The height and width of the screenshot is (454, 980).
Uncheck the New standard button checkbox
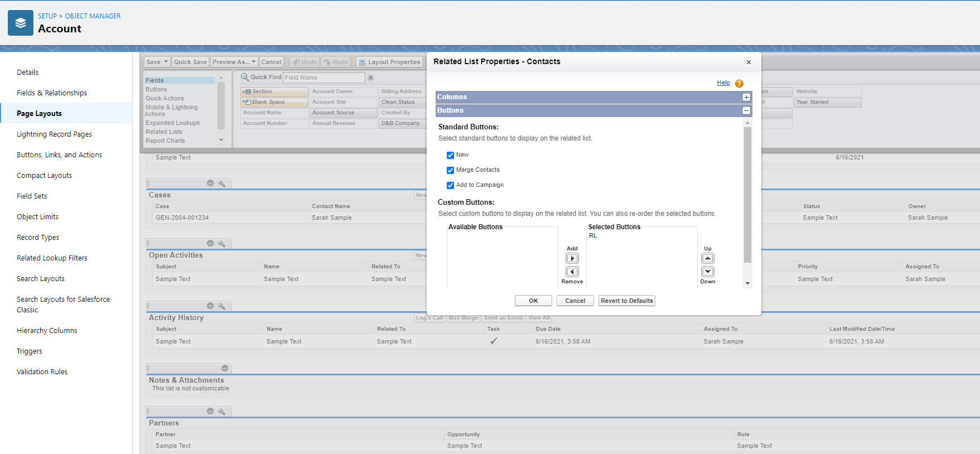coord(450,155)
